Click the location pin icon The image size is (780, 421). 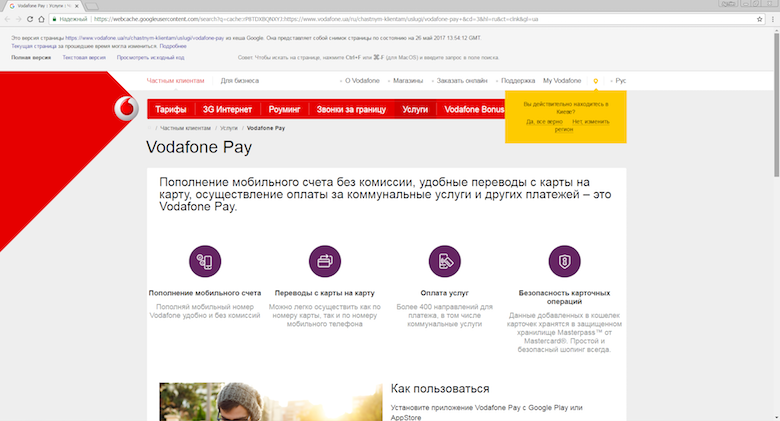coord(596,80)
